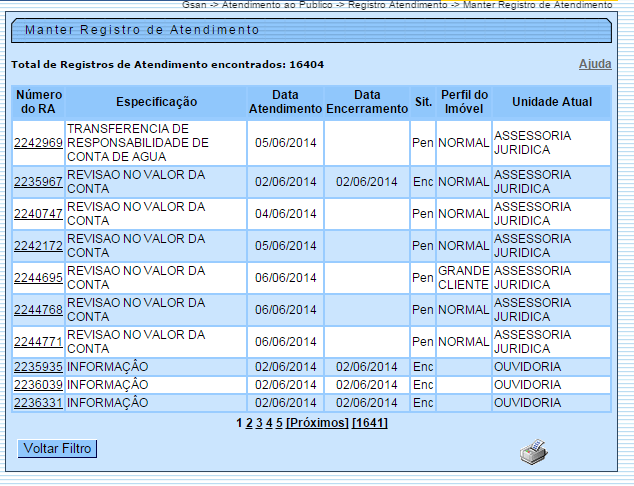This screenshot has height=486, width=634.
Task: Click the printer icon to print report
Action: click(x=534, y=452)
